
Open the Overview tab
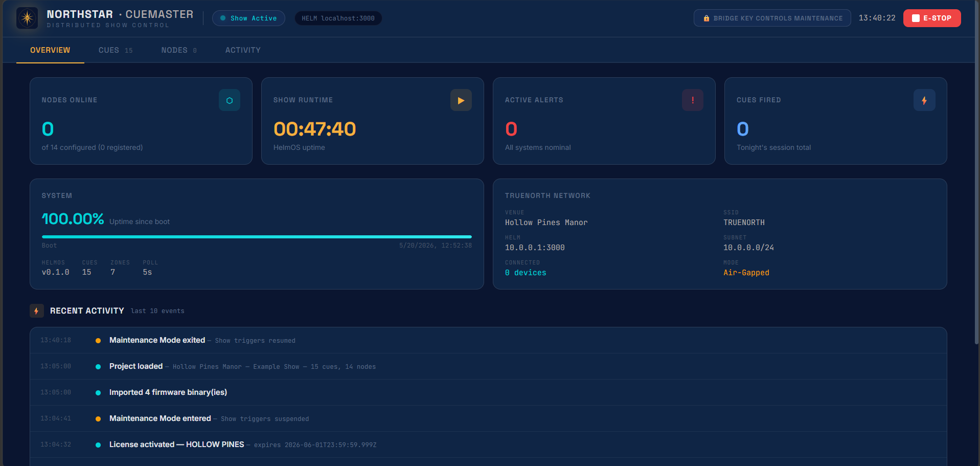coord(50,50)
